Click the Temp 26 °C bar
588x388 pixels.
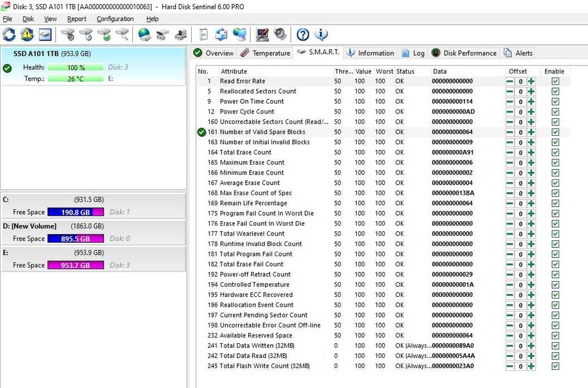[76, 79]
